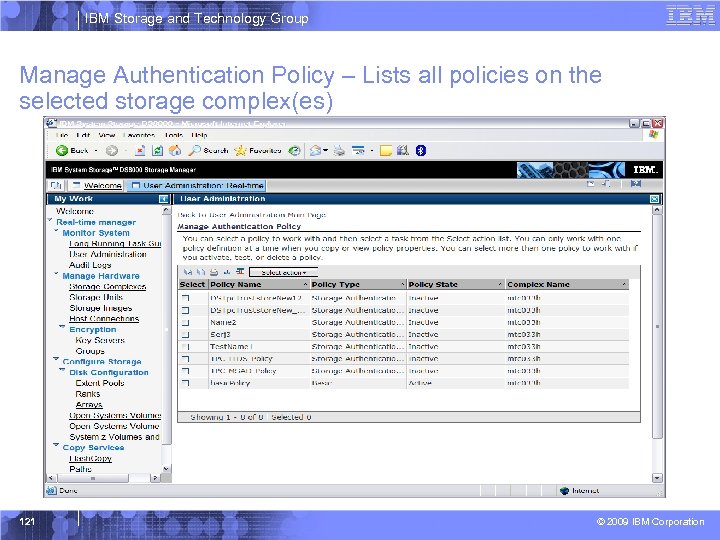Open the Search magnifier in browser toolbar
Screen dimensions: 720x540
[195, 151]
